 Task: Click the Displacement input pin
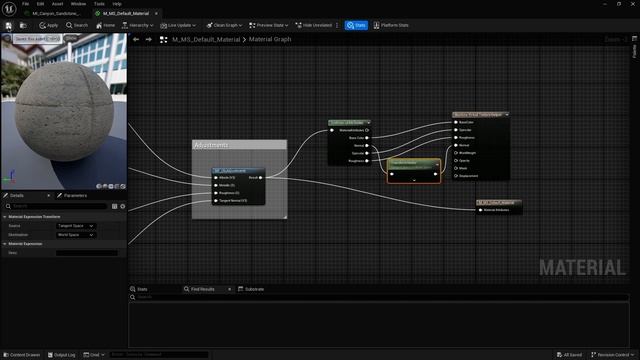(x=456, y=176)
